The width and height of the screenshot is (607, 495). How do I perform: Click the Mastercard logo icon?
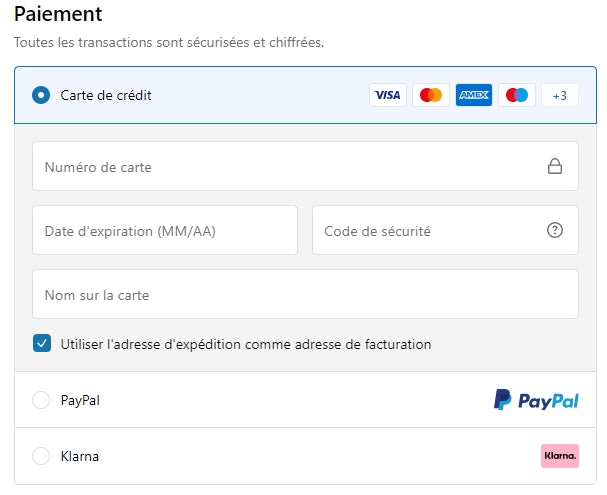tap(431, 95)
